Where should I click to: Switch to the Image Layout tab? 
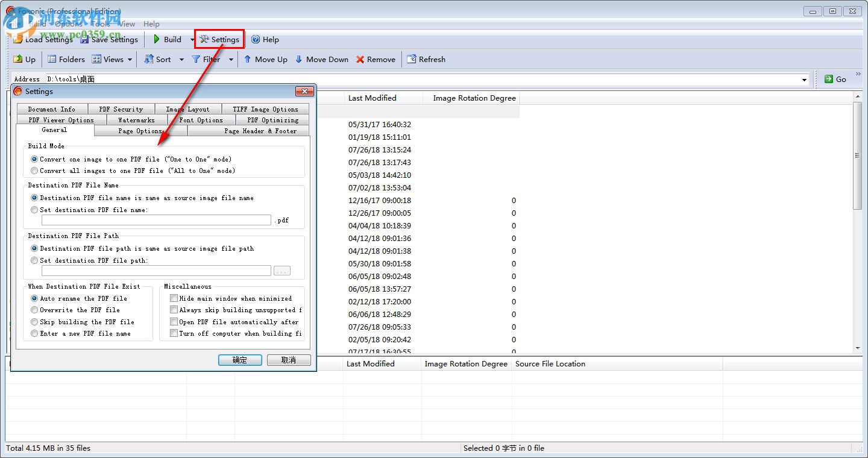point(188,109)
